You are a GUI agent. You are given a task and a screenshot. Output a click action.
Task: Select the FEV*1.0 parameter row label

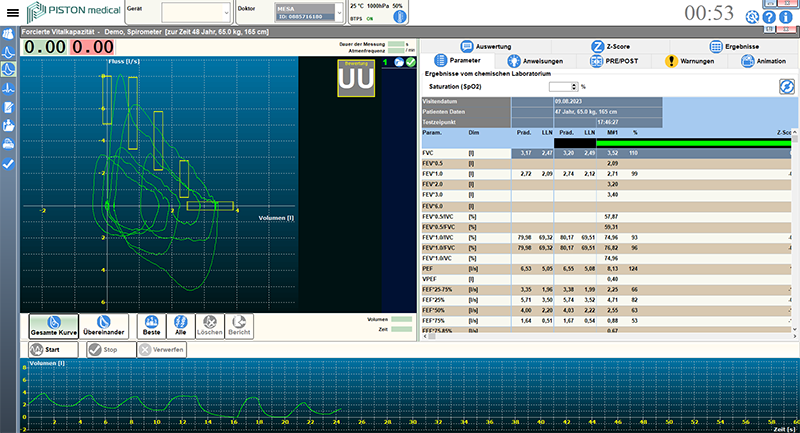432,174
